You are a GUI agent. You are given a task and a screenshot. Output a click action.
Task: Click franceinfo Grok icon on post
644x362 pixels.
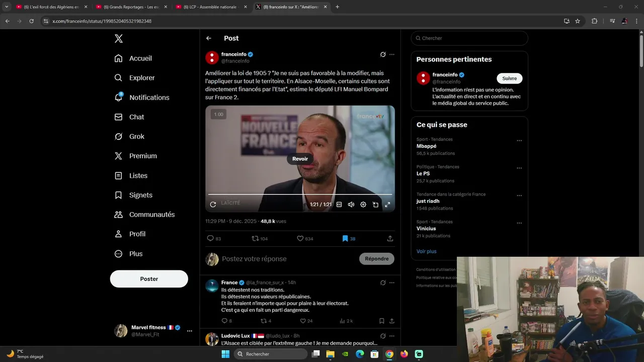click(383, 54)
